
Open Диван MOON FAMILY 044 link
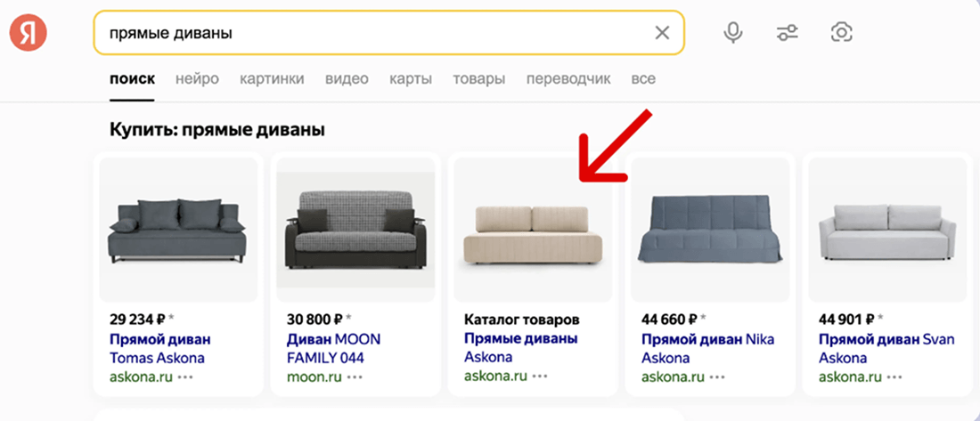(333, 348)
